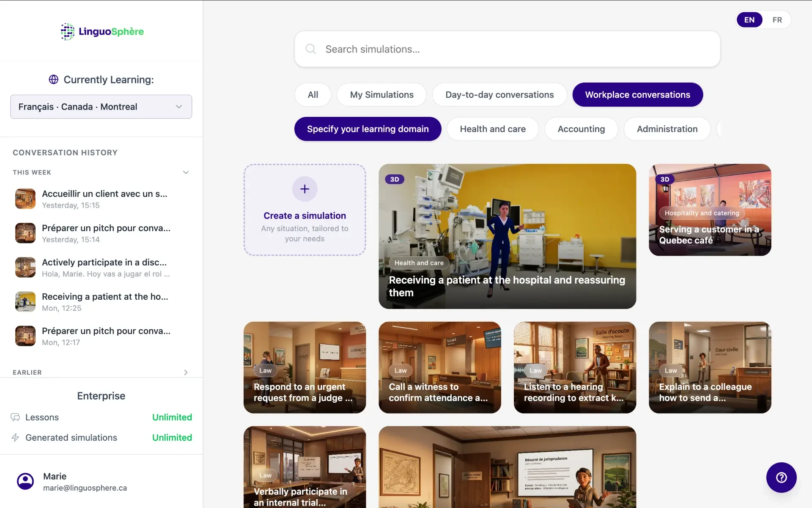Viewport: 812px width, 508px height.
Task: Open 'Préparer un pitch' from Mon 12:17
Action: 101,336
